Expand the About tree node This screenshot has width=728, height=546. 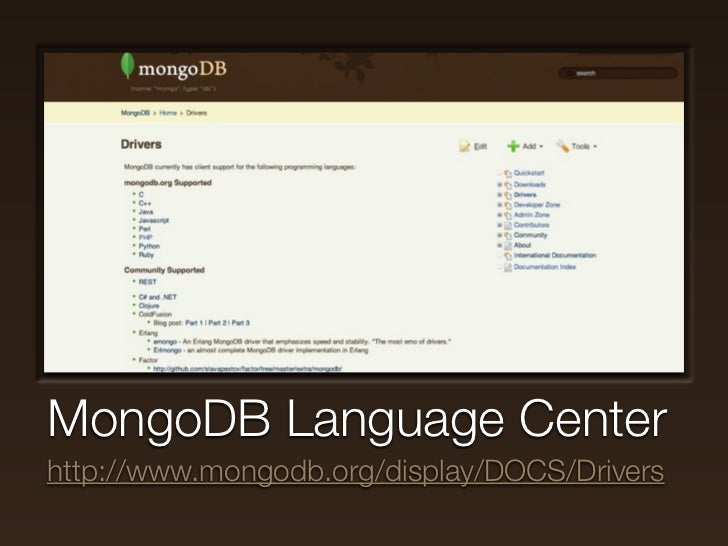coord(500,246)
